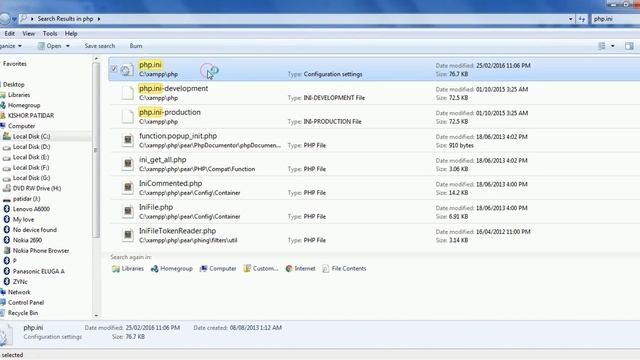Image resolution: width=640 pixels, height=360 pixels.
Task: Search again in Homegroup
Action: tap(172, 269)
